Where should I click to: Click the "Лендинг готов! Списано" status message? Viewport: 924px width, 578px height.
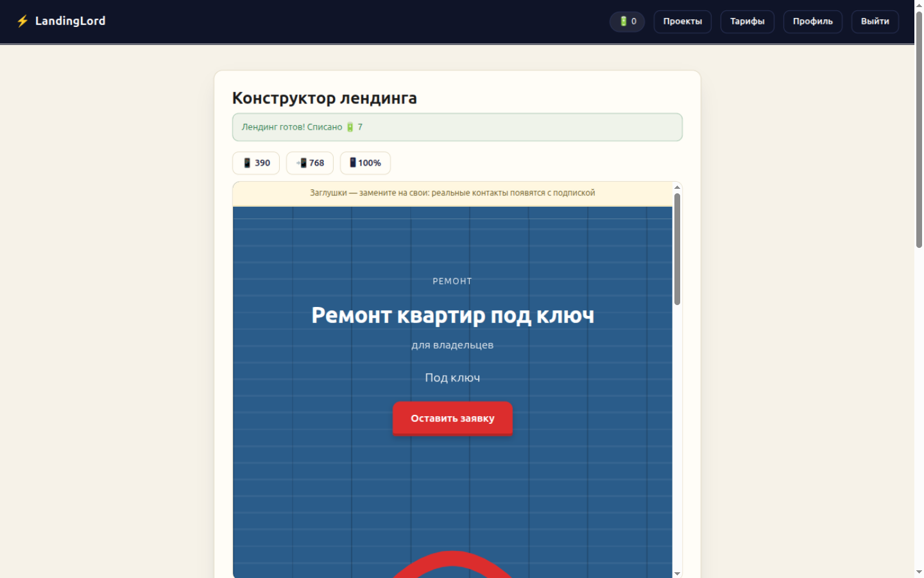point(458,127)
